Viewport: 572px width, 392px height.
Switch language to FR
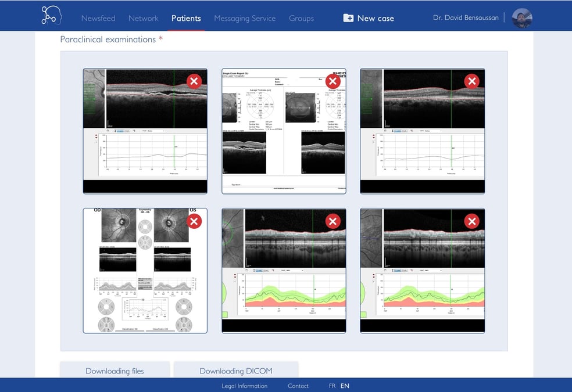point(332,386)
